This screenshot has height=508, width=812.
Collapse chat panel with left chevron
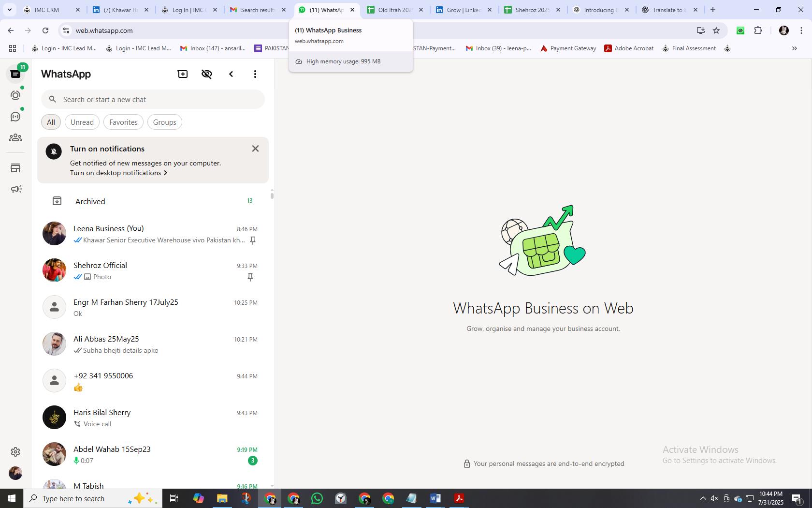[231, 74]
